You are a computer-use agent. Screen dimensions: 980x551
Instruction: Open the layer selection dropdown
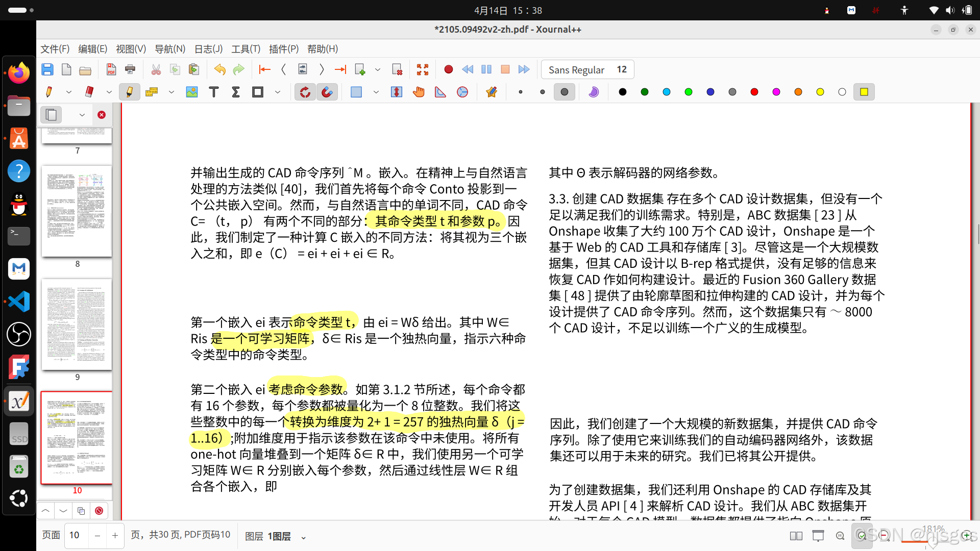point(303,537)
